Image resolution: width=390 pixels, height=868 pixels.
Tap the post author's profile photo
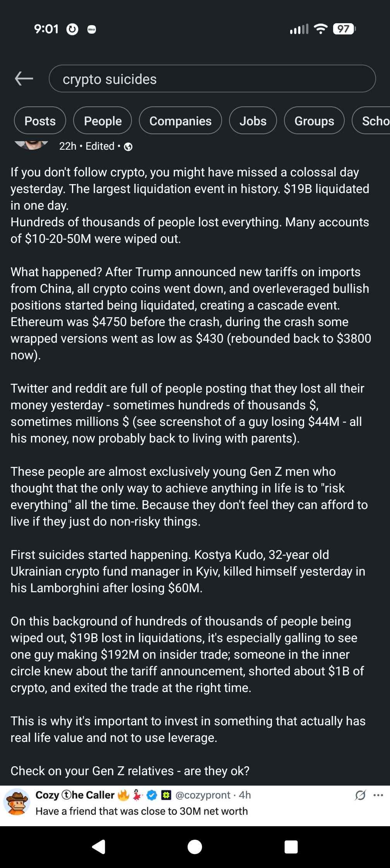coord(31,144)
